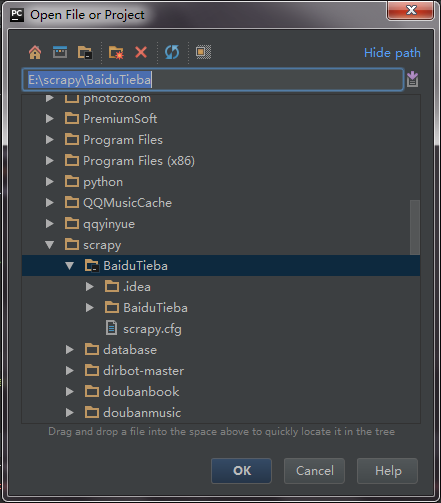Open the path history icon beside path field

point(413,79)
